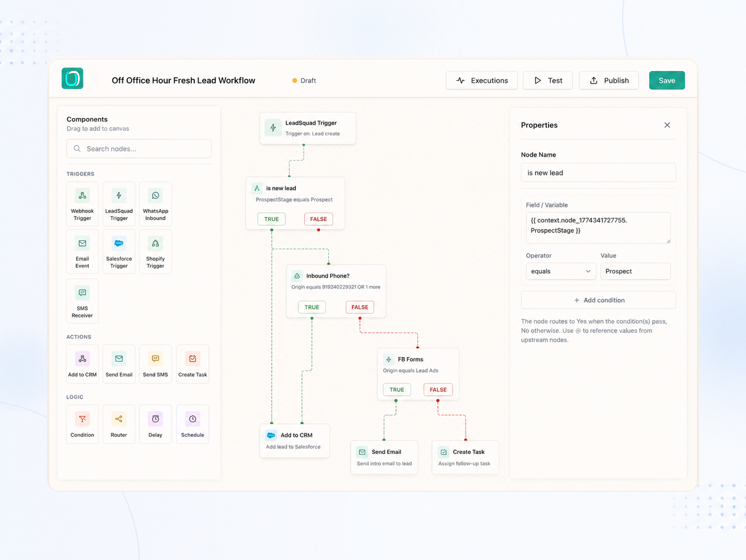Open the Operator dropdown set to equals
Screen dimensions: 746x560
point(561,271)
